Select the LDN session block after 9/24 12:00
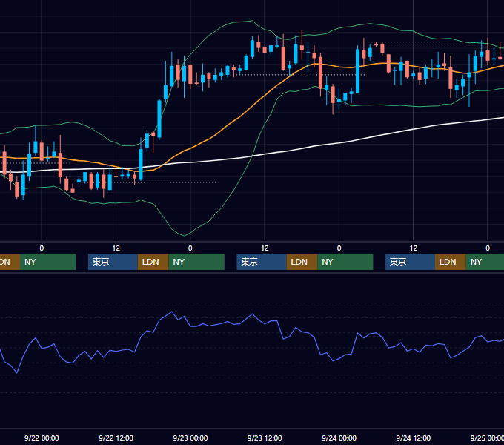 pos(451,262)
